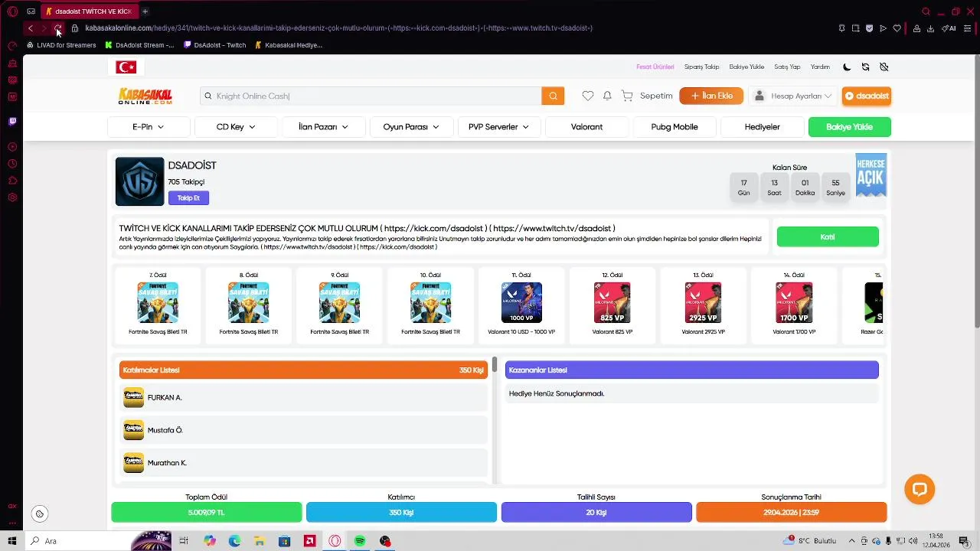
Task: Expand the PVP Serverler dropdown
Action: (x=499, y=127)
